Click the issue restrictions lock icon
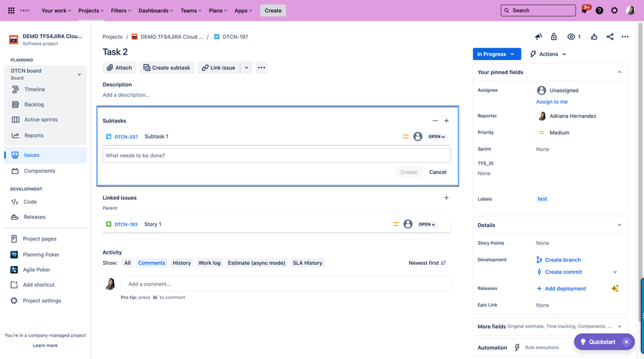 (x=554, y=37)
